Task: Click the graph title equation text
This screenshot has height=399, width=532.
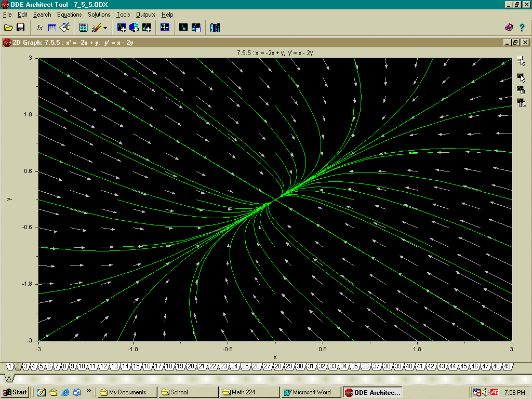Action: (x=275, y=53)
